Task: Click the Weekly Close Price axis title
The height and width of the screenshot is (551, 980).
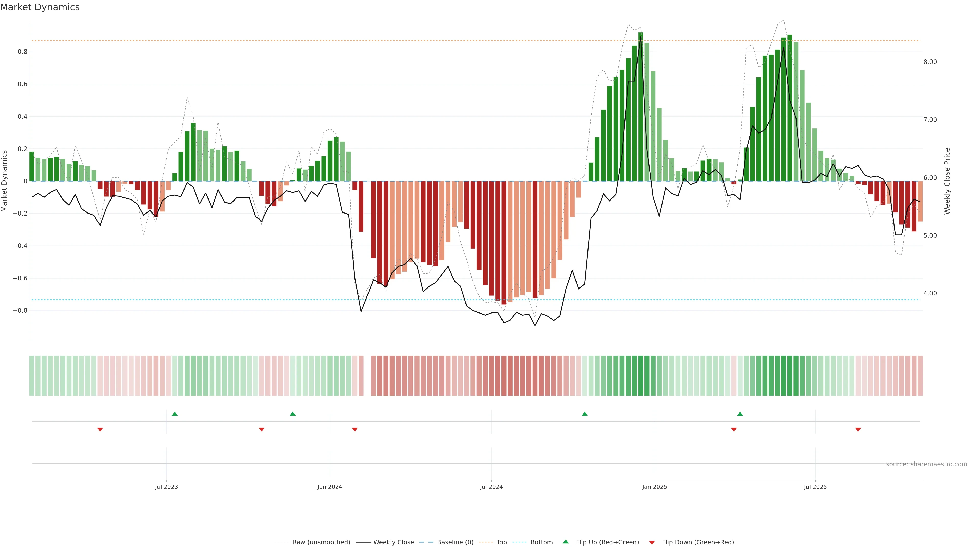Action: coord(947,181)
